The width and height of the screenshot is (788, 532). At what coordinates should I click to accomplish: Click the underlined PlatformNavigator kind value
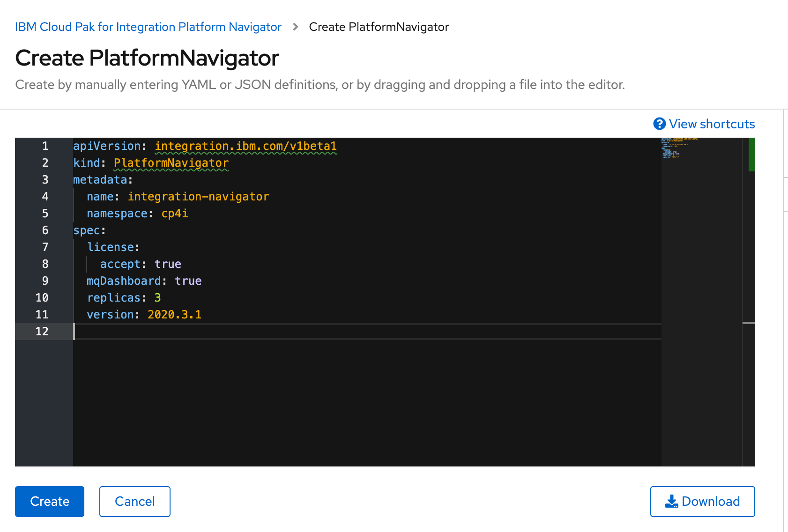pyautogui.click(x=171, y=163)
